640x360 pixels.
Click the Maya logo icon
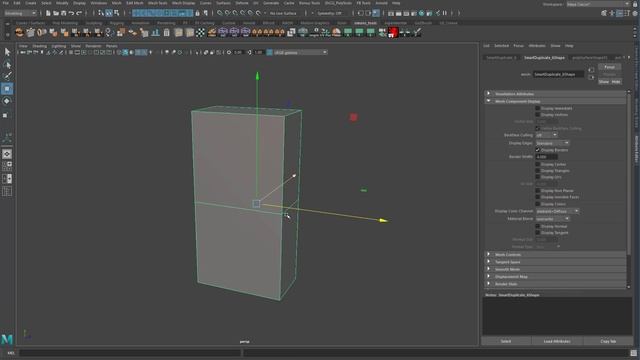(7, 339)
